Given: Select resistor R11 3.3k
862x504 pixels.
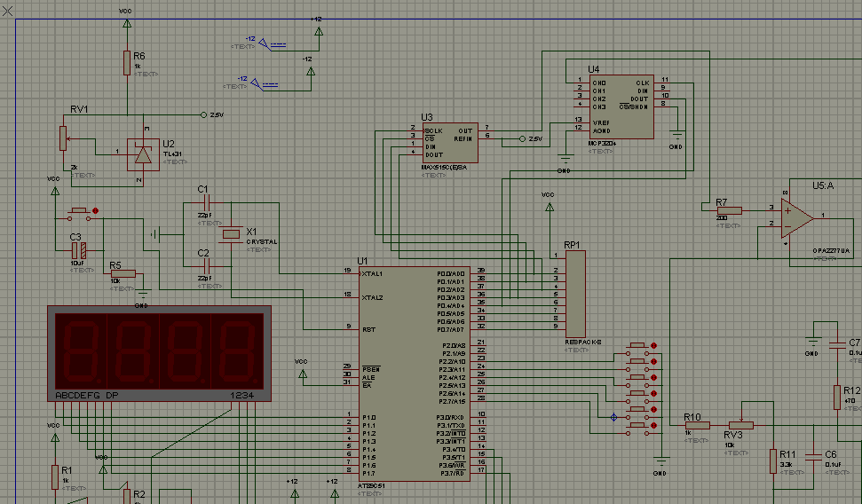Looking at the screenshot, I should [x=773, y=461].
